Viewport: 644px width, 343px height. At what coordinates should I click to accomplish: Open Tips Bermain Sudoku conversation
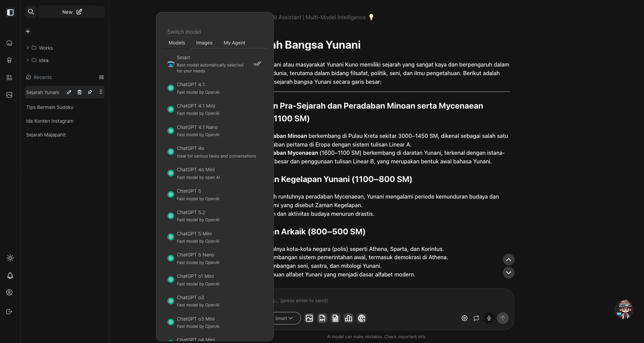tap(50, 107)
